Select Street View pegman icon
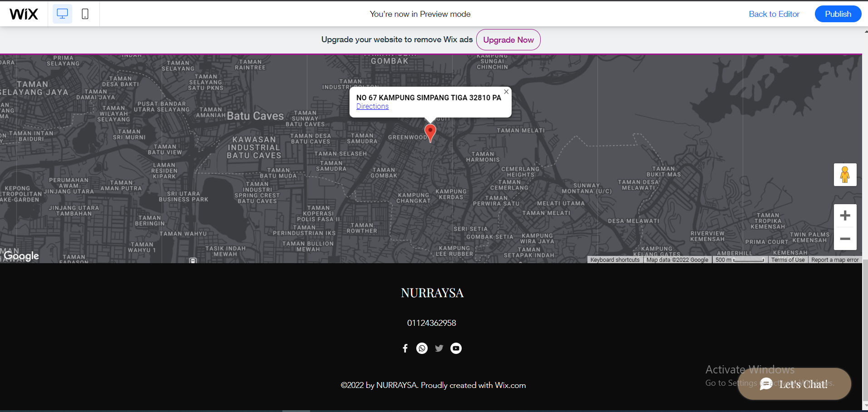Image resolution: width=868 pixels, height=412 pixels. 845,175
